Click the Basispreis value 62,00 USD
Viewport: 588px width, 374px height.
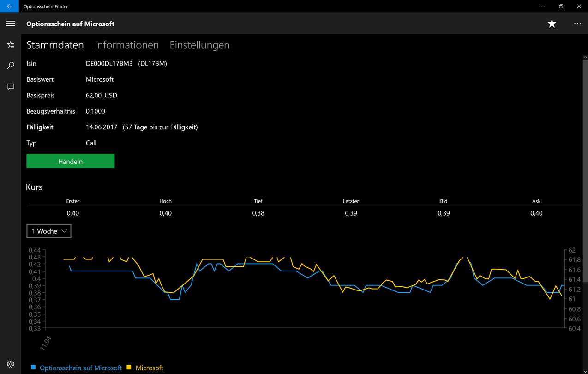[x=102, y=96]
